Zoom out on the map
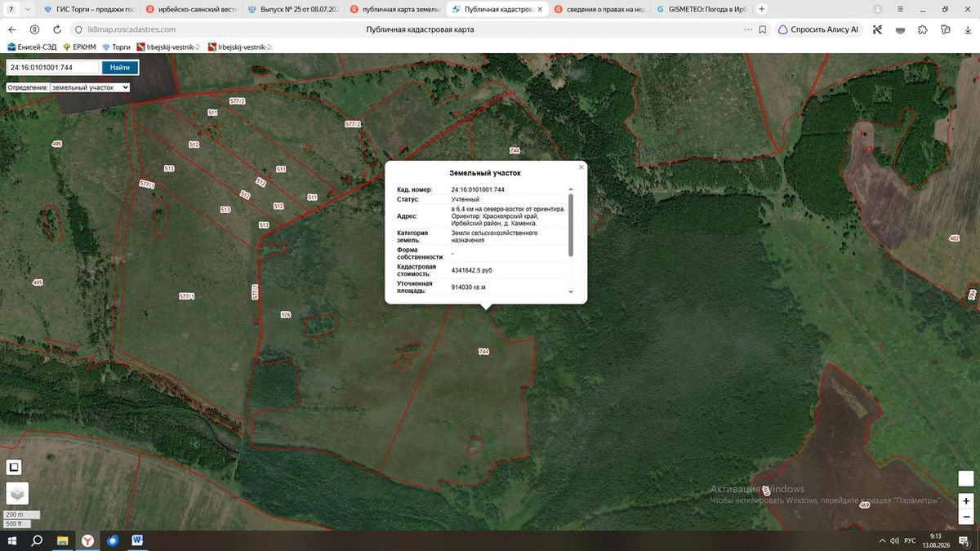Image resolution: width=980 pixels, height=551 pixels. pyautogui.click(x=966, y=518)
